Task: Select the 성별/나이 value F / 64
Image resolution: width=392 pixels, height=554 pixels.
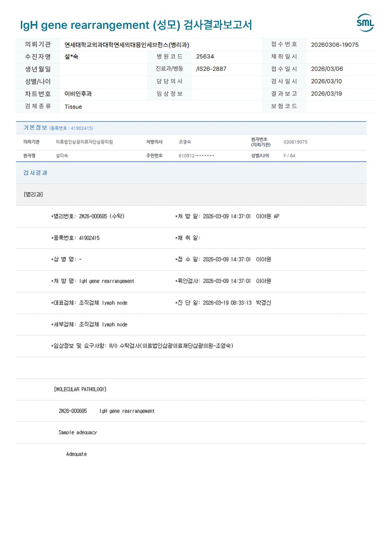Action: tap(289, 156)
